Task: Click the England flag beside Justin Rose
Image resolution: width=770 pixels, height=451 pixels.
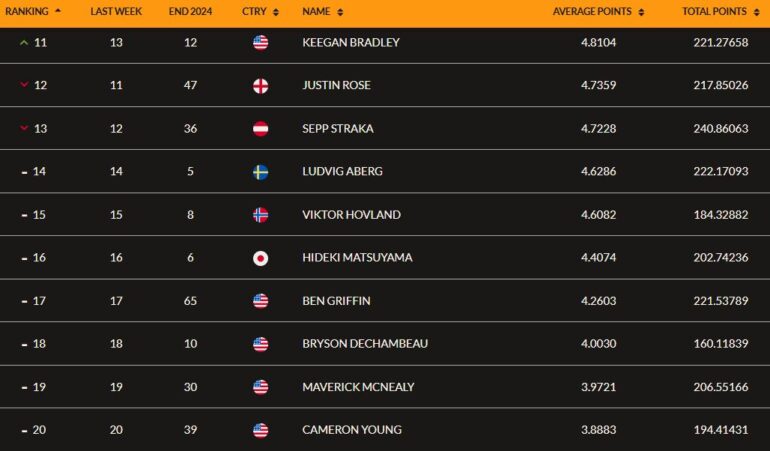Action: (x=261, y=86)
